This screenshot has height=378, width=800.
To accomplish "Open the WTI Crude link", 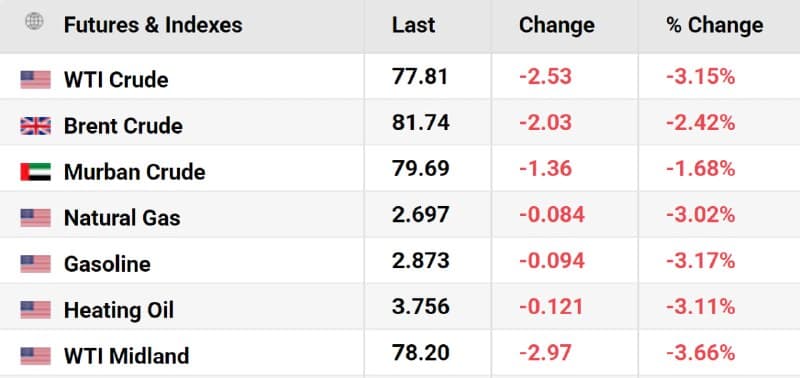I will tap(116, 80).
